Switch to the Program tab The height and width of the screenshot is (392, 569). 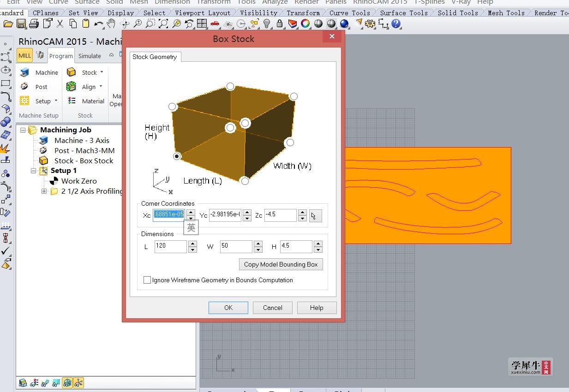click(x=61, y=56)
